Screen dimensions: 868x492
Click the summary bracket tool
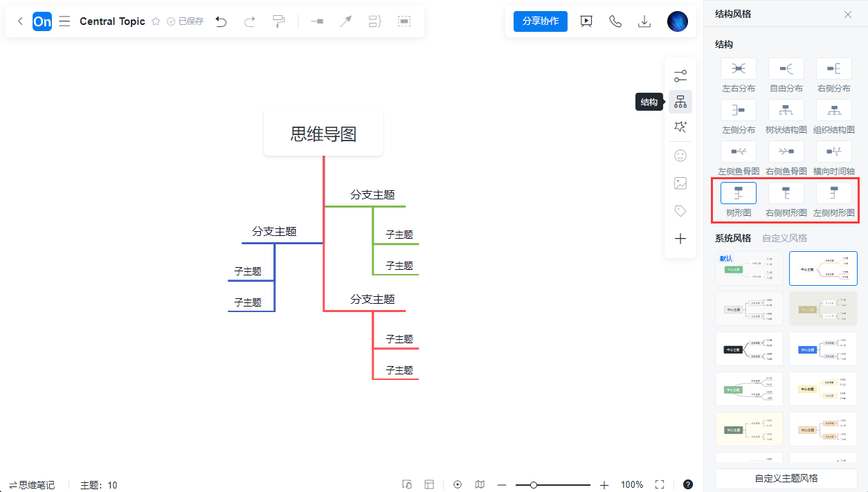click(x=374, y=21)
